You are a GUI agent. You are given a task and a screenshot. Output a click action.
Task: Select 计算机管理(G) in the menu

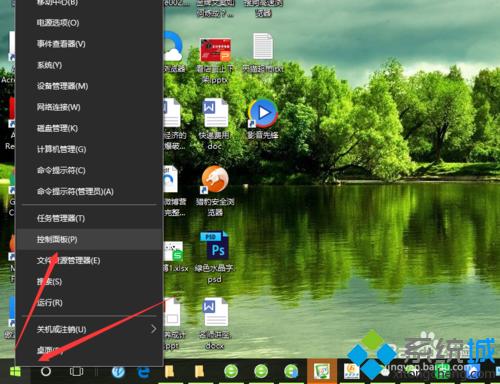coord(89,149)
